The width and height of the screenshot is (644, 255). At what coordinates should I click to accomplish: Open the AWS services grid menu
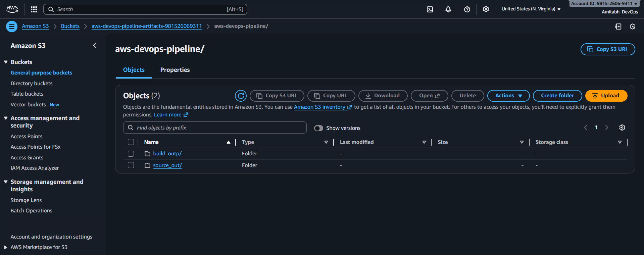click(34, 9)
